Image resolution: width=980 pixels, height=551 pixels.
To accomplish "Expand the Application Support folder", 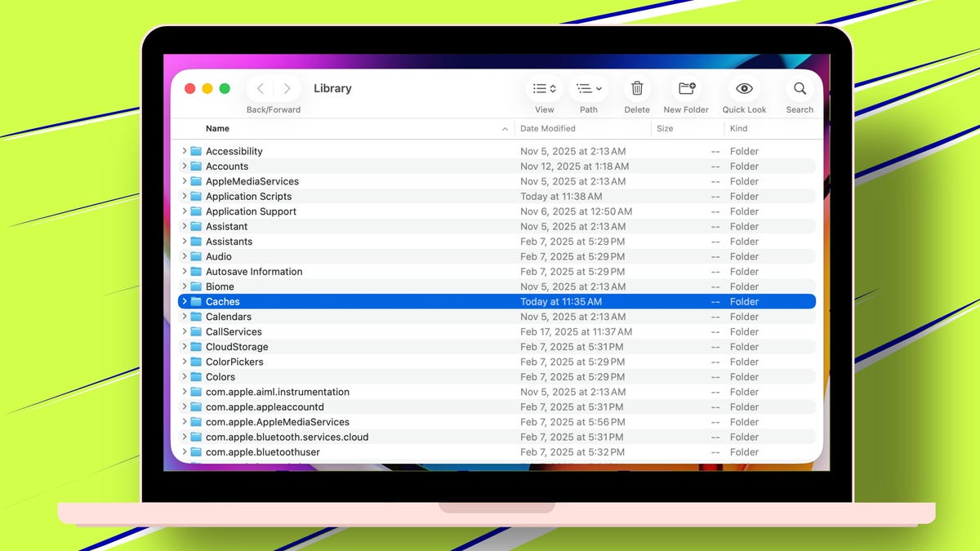I will pyautogui.click(x=184, y=211).
